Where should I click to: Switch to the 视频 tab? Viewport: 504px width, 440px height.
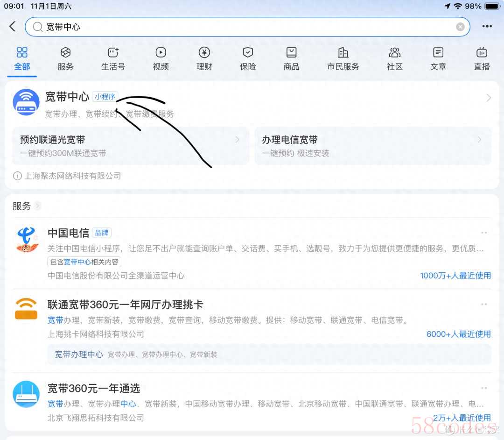point(161,59)
